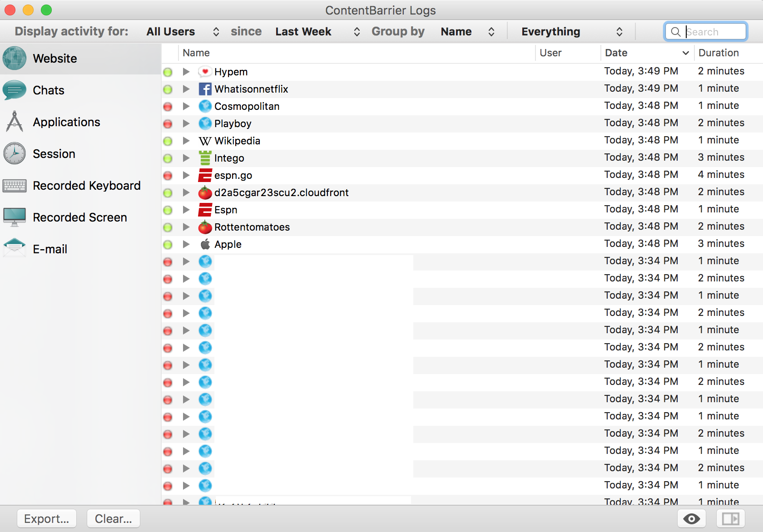Screen dimensions: 763x532
Task: Expand the Playboy row
Action: (186, 123)
